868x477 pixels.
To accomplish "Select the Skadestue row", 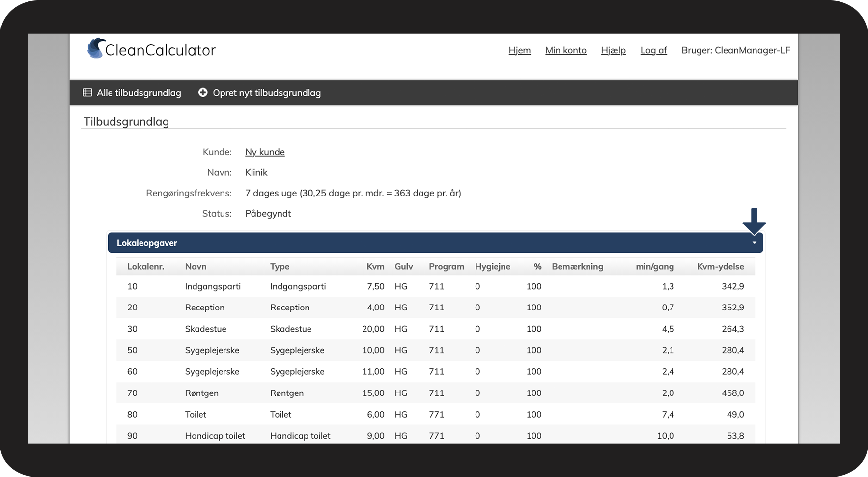I will pos(435,329).
